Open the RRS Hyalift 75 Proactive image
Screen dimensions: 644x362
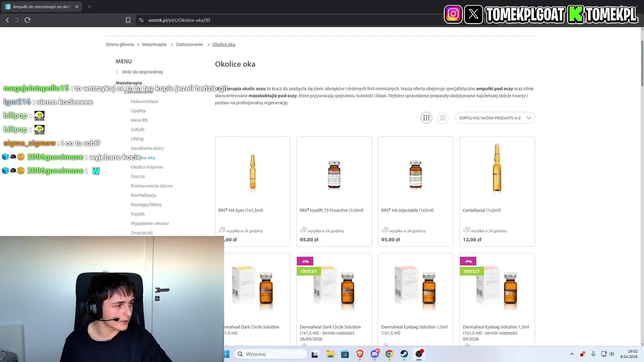pyautogui.click(x=334, y=174)
